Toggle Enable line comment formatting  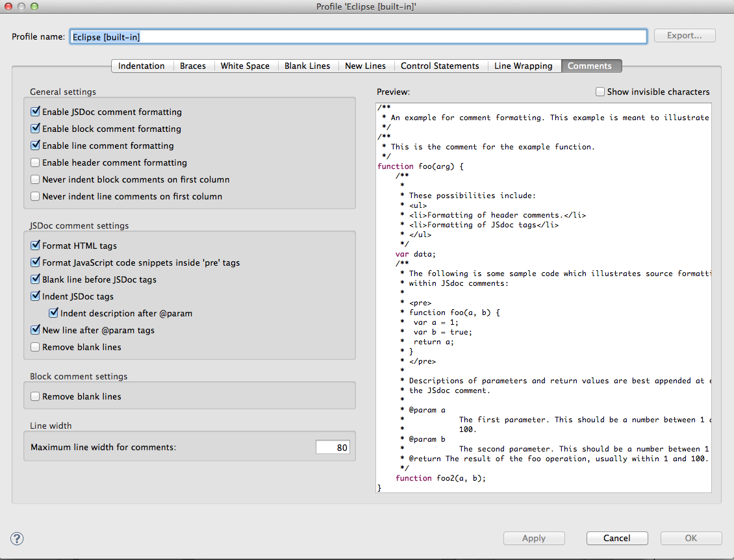click(36, 146)
